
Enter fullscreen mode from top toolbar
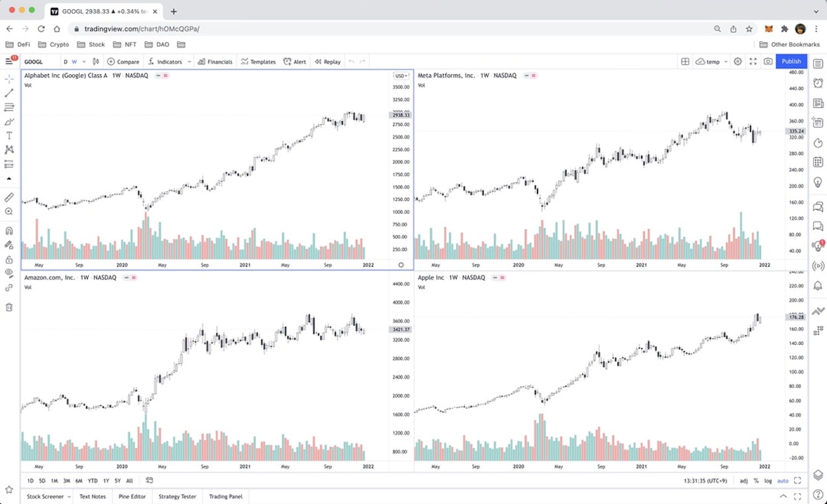[x=753, y=62]
